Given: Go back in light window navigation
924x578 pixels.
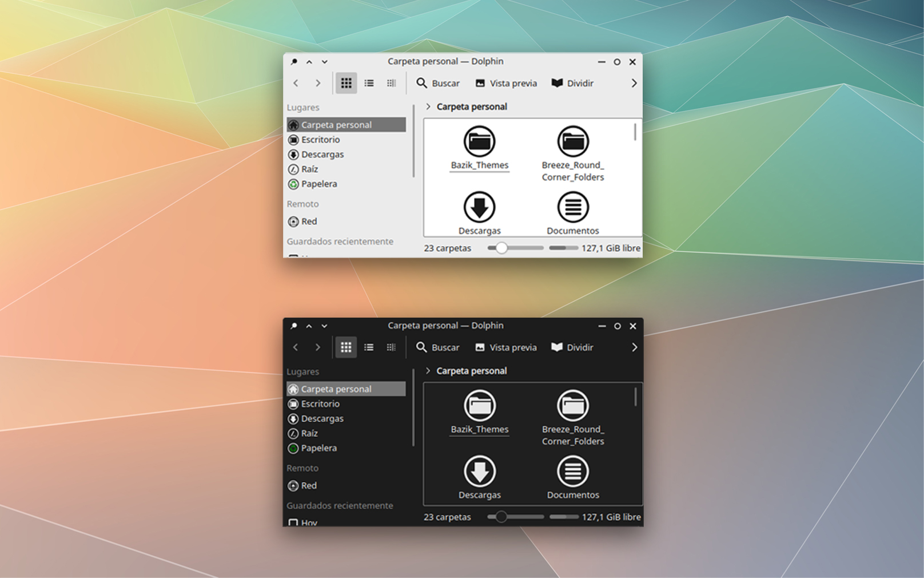Looking at the screenshot, I should click(296, 83).
